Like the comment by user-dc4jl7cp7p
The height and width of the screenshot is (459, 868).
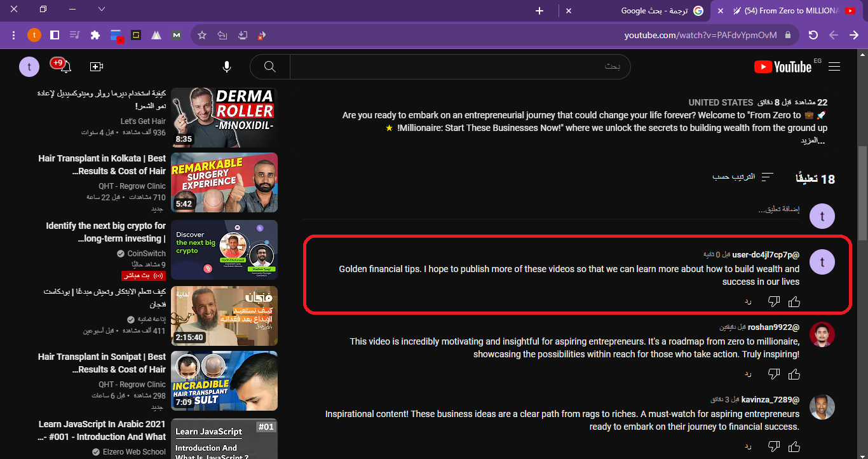[794, 301]
